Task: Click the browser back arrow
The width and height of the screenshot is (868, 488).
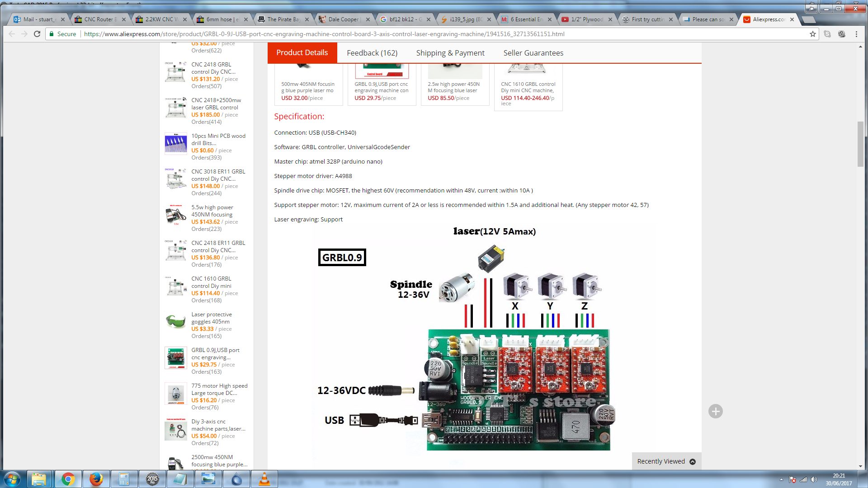Action: tap(12, 34)
